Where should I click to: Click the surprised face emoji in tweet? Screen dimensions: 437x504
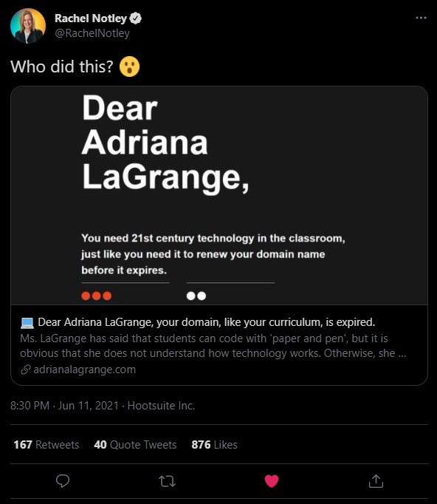129,67
